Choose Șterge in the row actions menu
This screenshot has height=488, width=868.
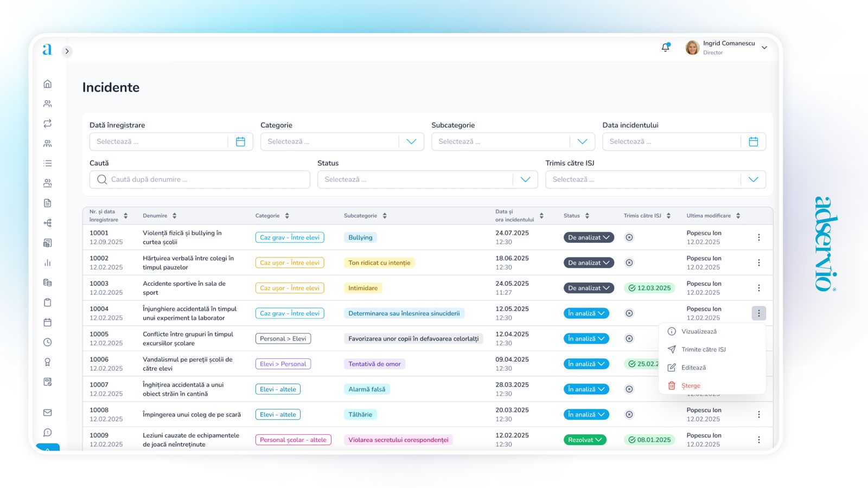pyautogui.click(x=691, y=386)
